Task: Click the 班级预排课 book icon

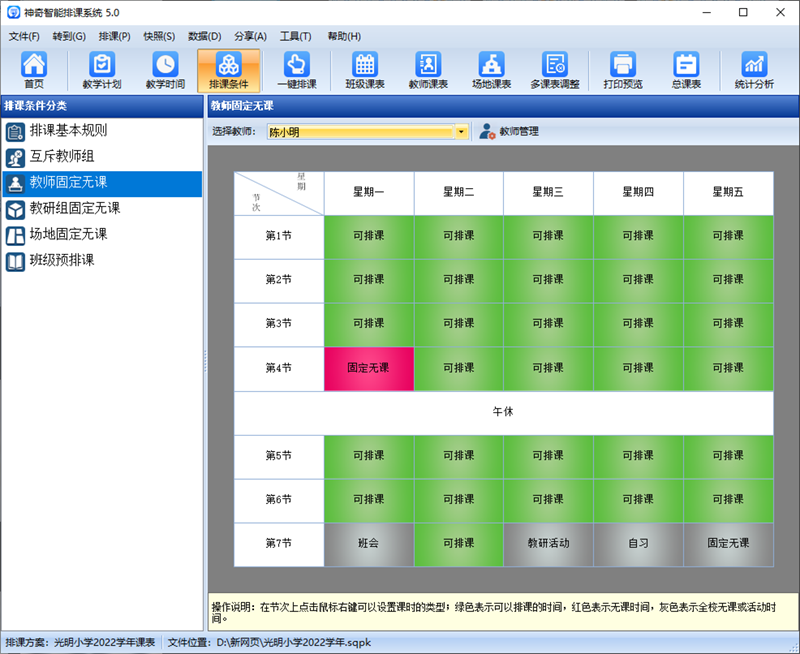Action: point(15,262)
